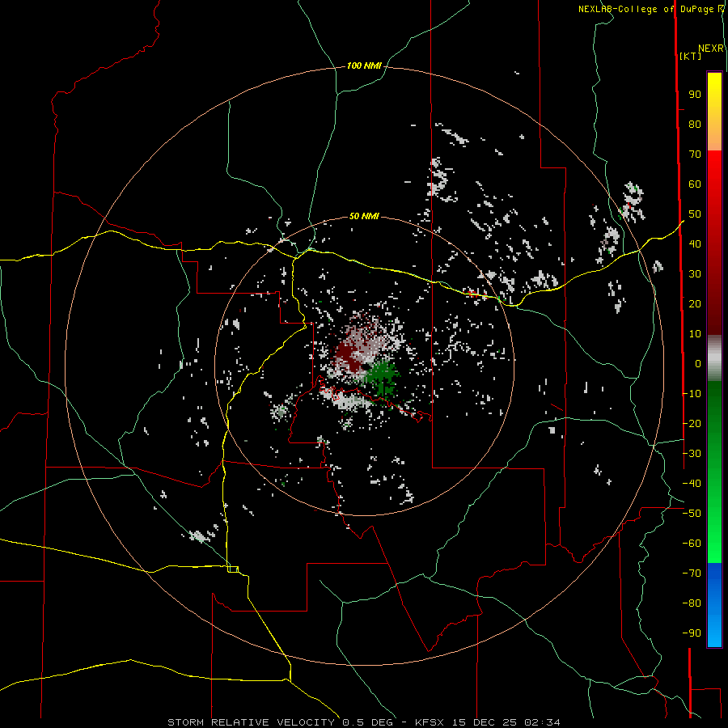Click the 10 value on velocity scale
728x728 pixels.
[x=695, y=334]
